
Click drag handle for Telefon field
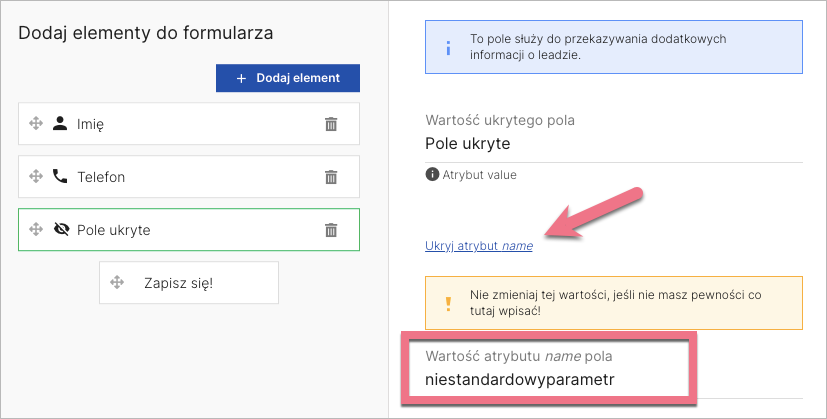coord(36,177)
